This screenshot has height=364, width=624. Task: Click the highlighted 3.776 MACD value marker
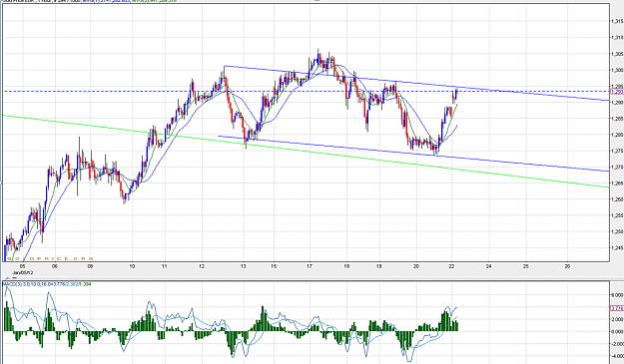617,308
